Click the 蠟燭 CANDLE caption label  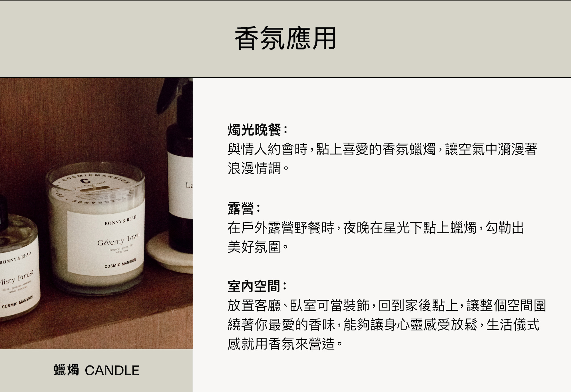(x=96, y=370)
